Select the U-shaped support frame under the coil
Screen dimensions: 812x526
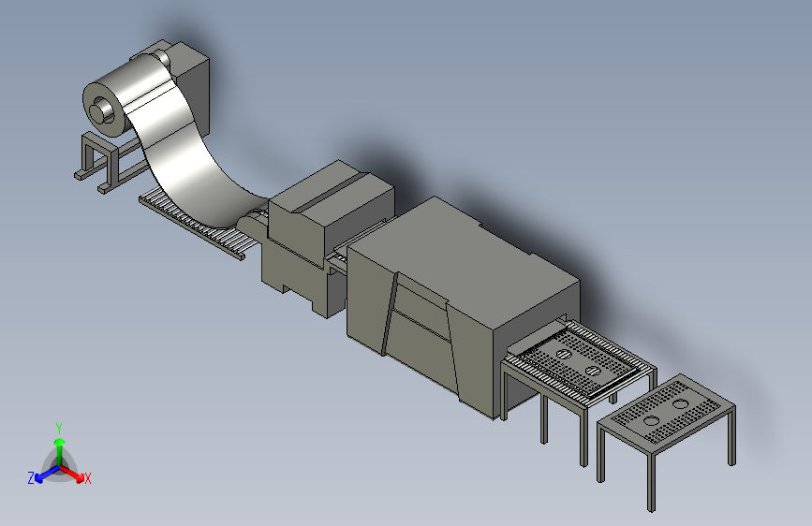click(x=98, y=163)
